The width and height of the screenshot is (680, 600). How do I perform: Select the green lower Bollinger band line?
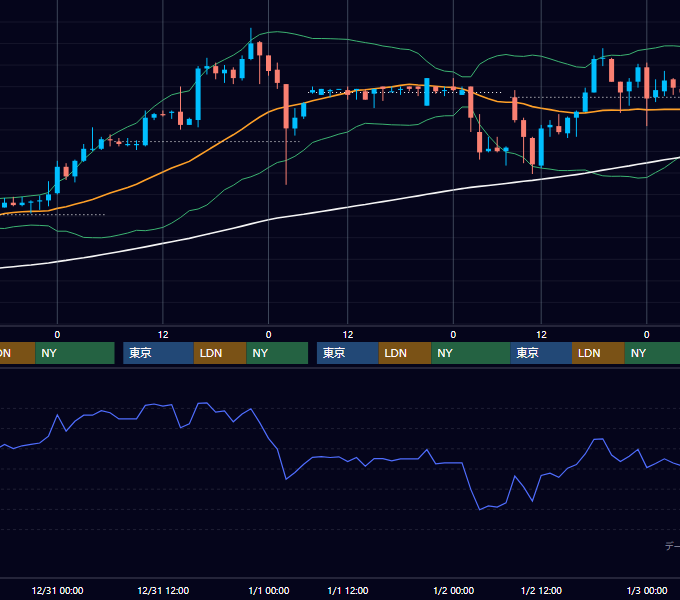pos(347,130)
